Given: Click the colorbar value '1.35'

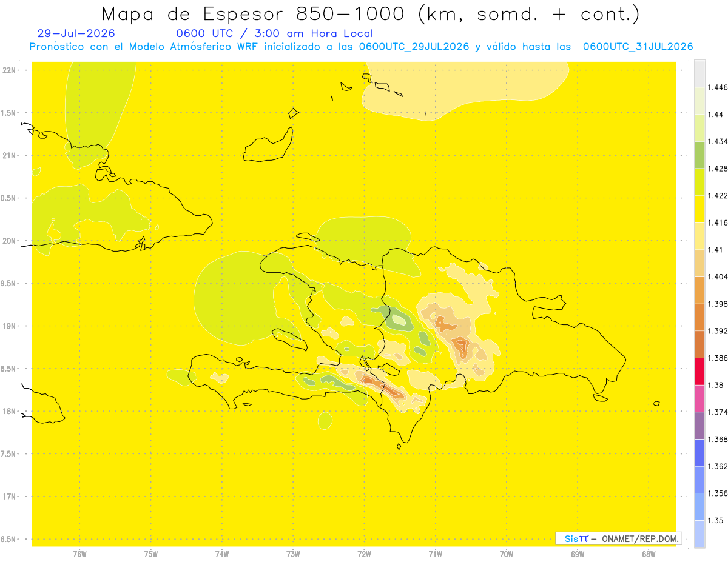Looking at the screenshot, I should (x=715, y=521).
